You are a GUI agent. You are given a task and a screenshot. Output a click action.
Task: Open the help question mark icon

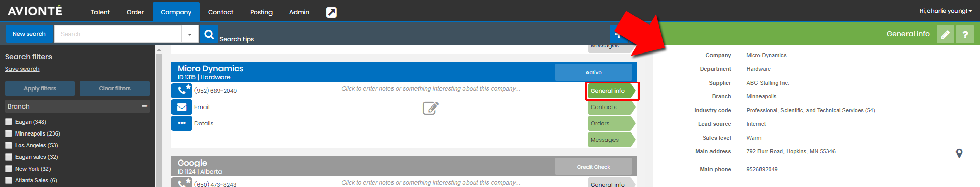[x=965, y=35]
